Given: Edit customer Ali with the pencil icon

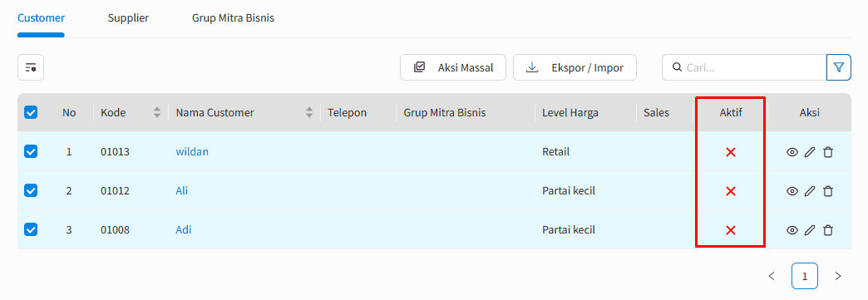Looking at the screenshot, I should point(810,191).
